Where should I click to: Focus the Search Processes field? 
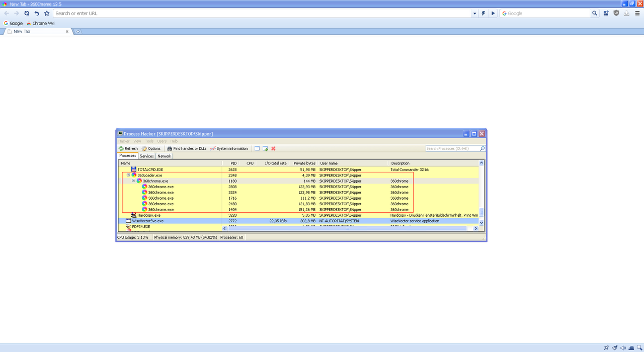pos(452,149)
